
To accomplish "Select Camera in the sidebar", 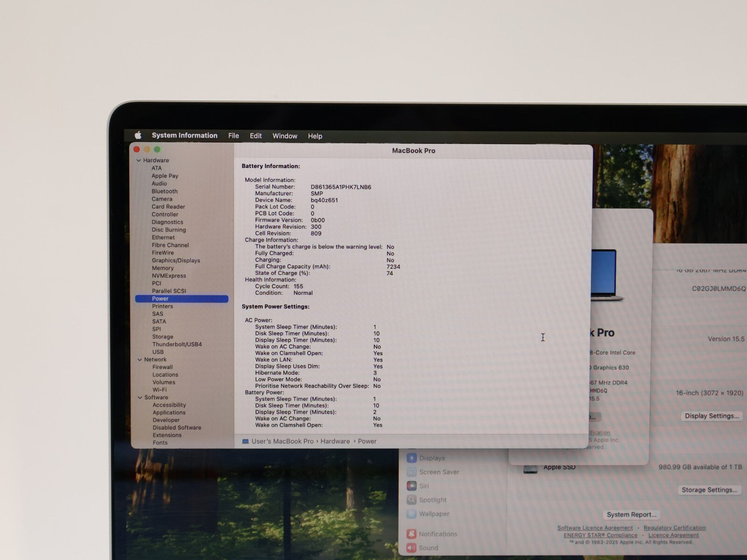I will [x=162, y=199].
